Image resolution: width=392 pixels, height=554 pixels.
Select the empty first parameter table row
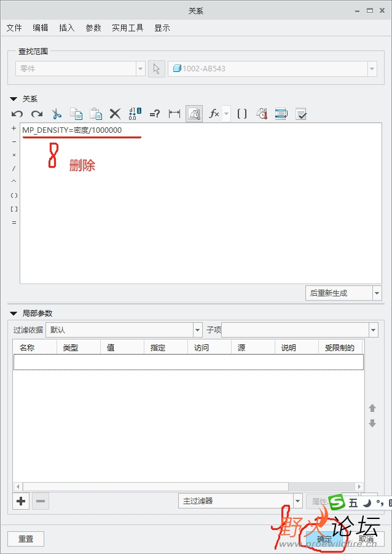coord(188,362)
